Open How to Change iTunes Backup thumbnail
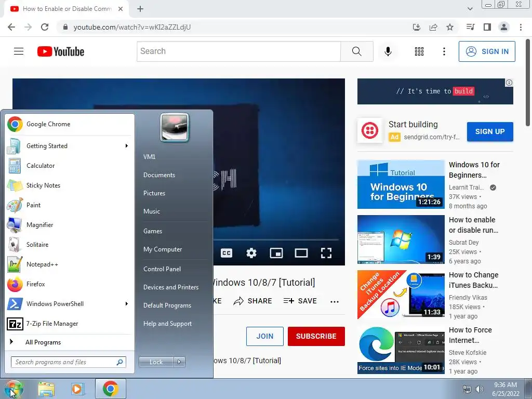The image size is (532, 399). (401, 295)
